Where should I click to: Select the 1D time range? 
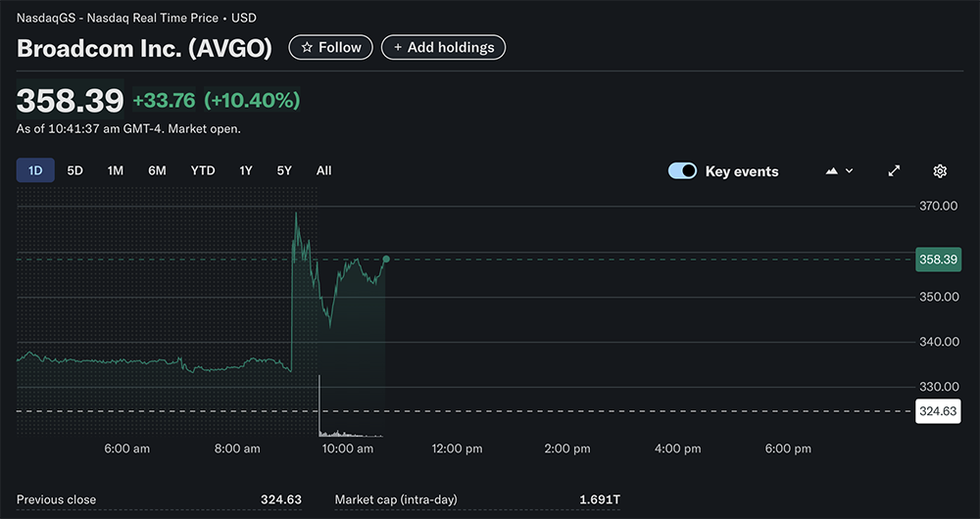pos(35,170)
